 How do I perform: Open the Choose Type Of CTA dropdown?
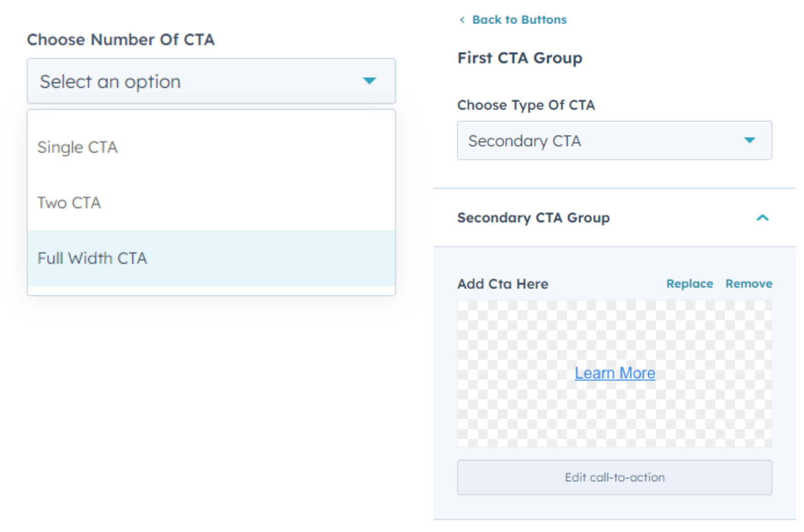pyautogui.click(x=614, y=141)
